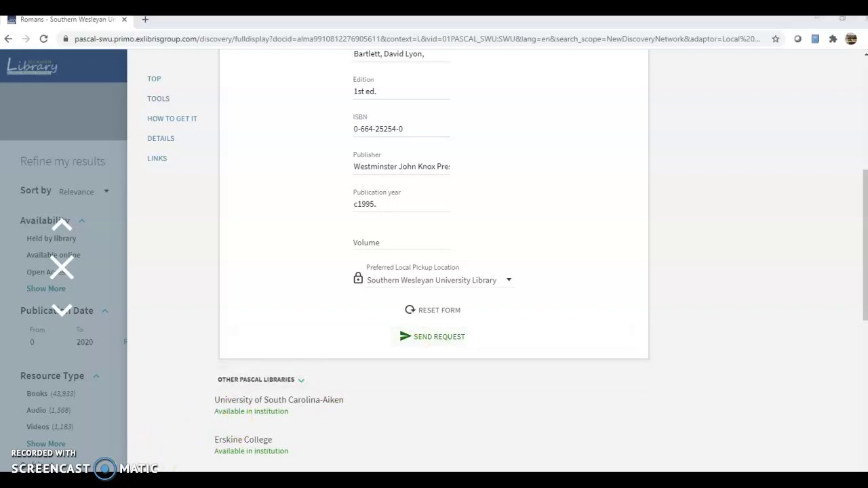868x488 pixels.
Task: Jump to DETAILS section
Action: tap(161, 138)
